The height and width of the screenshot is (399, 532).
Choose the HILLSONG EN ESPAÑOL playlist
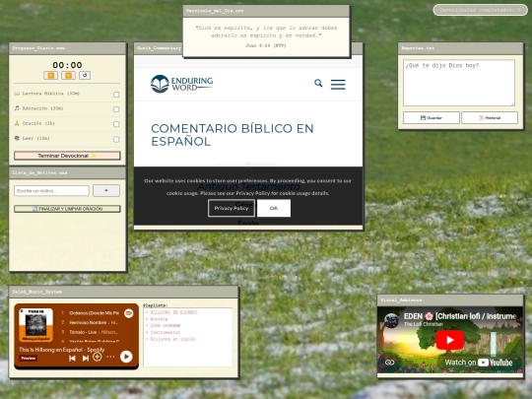(x=174, y=312)
